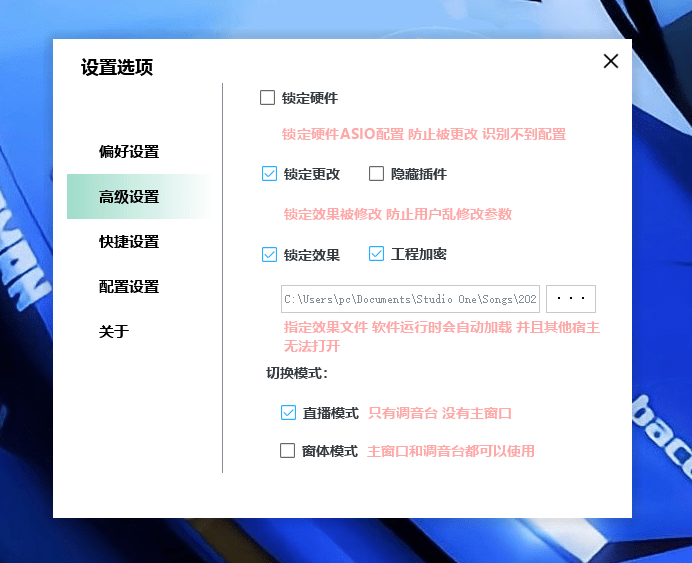
Task: Click the ··· browse file button
Action: pyautogui.click(x=571, y=299)
